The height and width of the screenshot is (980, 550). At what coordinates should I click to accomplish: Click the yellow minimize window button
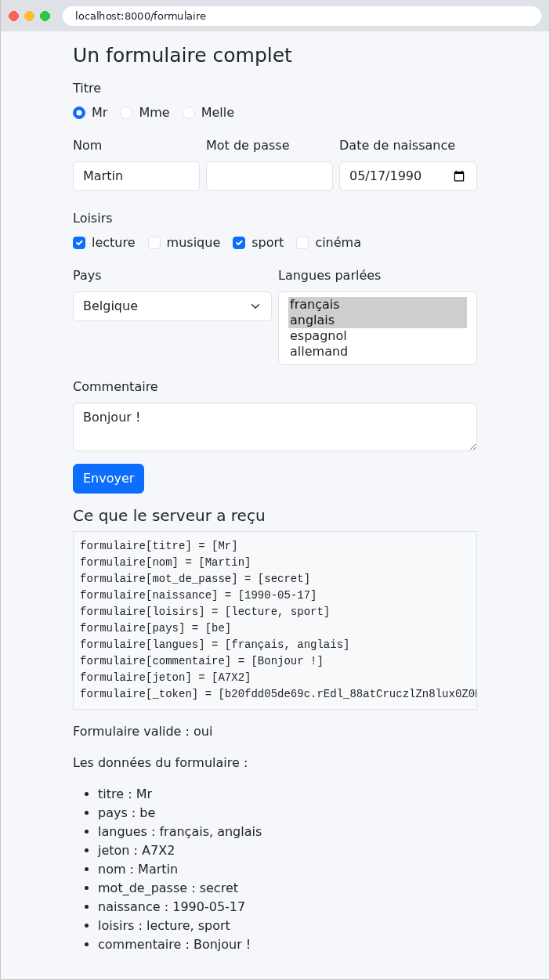[30, 16]
